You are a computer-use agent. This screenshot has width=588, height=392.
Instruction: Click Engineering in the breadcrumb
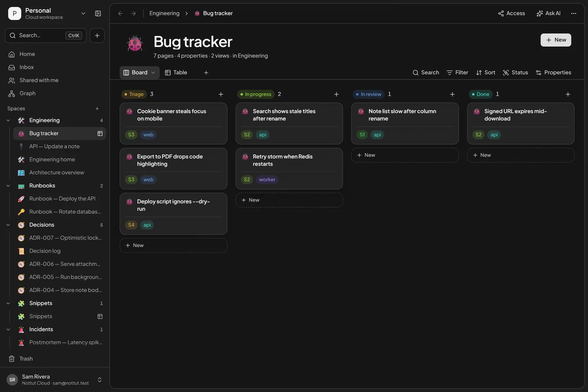164,14
